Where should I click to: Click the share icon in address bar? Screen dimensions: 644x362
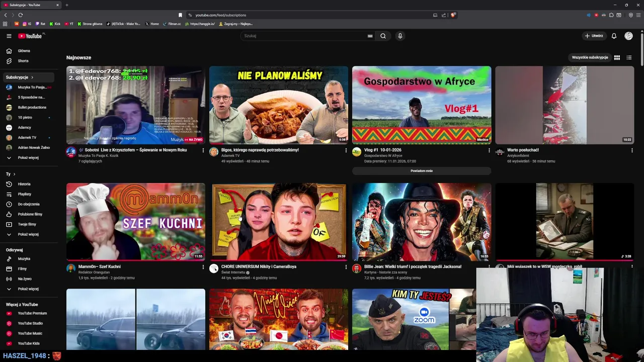[x=444, y=15]
